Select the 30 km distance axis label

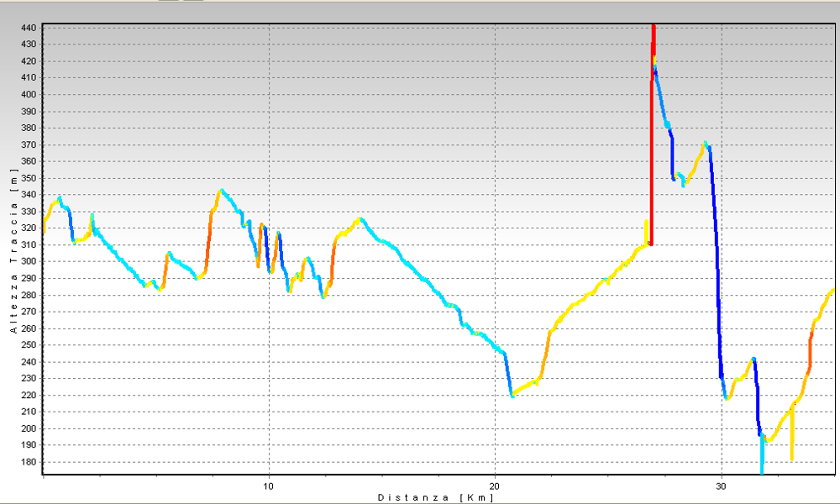point(721,486)
